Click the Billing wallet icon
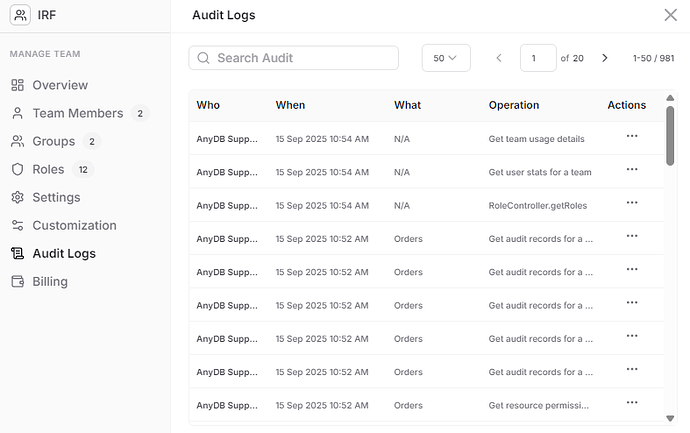The height and width of the screenshot is (433, 690). point(18,282)
